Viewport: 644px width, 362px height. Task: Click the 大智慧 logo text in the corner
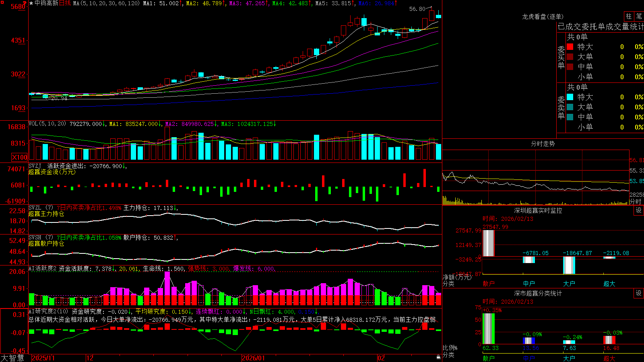[12, 358]
